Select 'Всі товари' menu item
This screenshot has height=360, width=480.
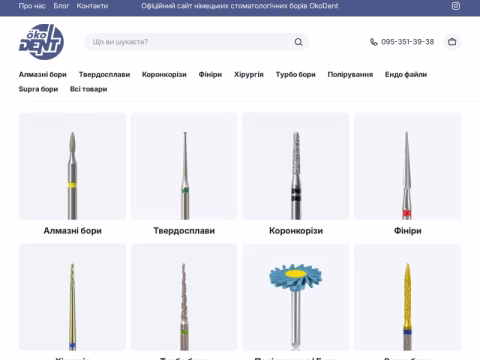click(x=89, y=89)
